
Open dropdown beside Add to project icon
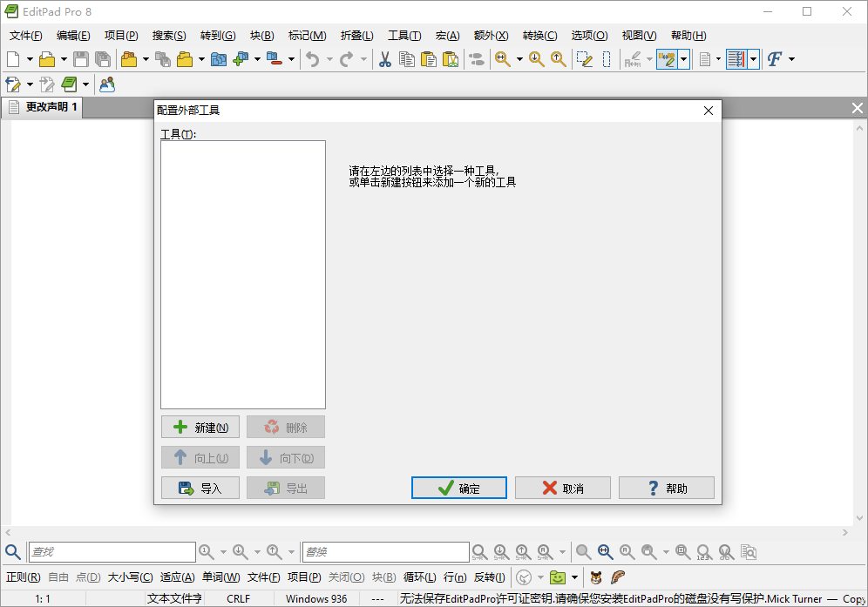(x=257, y=59)
